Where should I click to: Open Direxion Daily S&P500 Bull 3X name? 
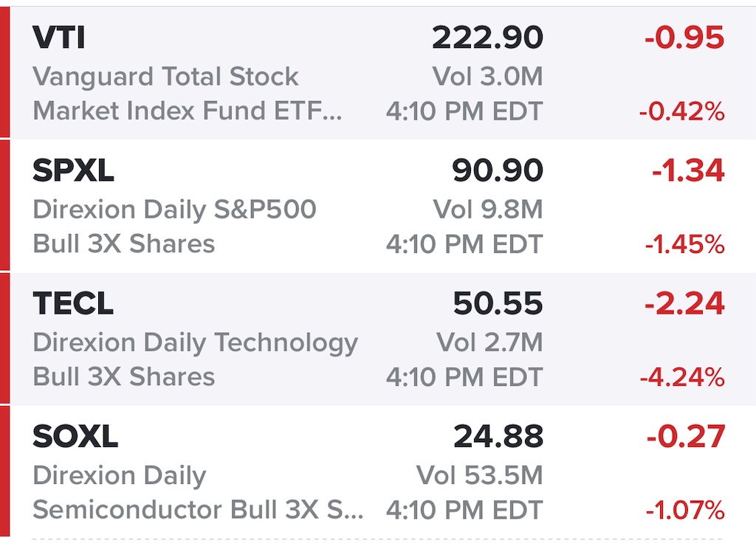174,227
